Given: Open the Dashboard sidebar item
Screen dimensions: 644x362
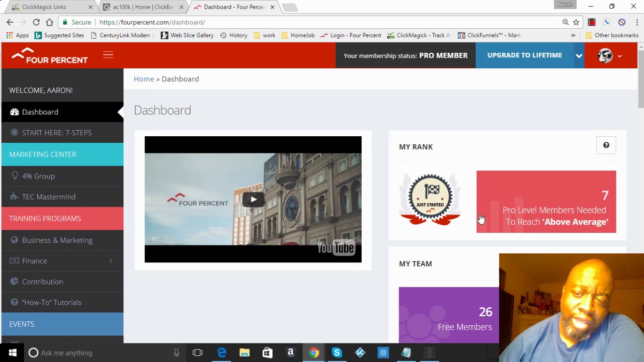Looking at the screenshot, I should click(62, 112).
